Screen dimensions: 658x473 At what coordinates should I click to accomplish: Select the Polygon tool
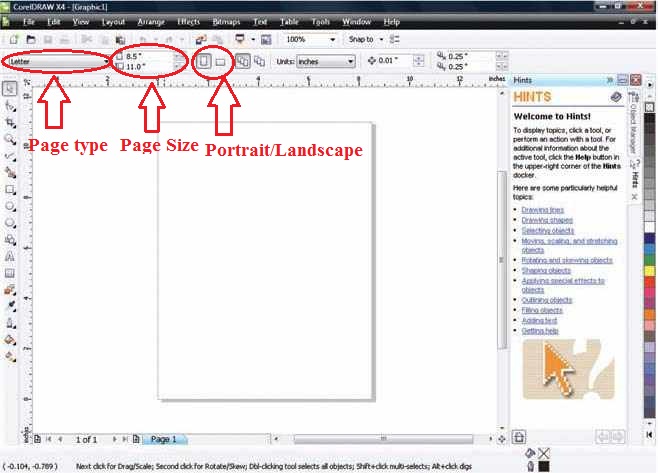coord(10,223)
